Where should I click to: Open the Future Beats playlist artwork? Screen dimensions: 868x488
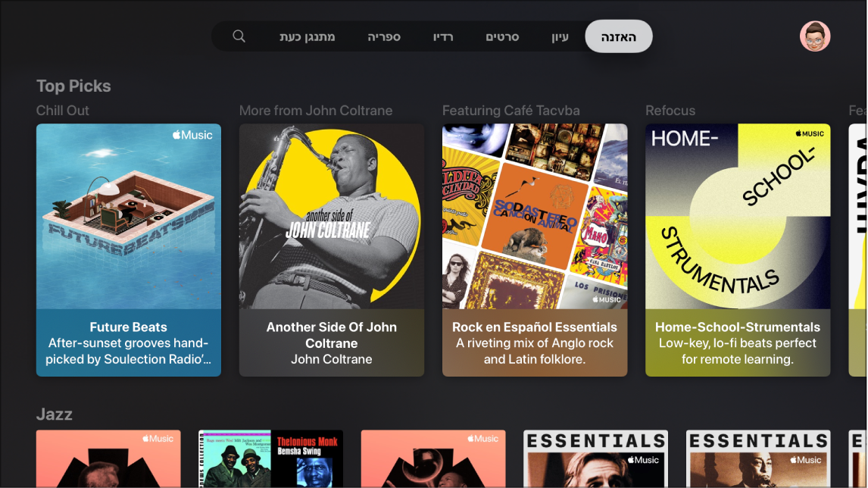[x=129, y=216]
